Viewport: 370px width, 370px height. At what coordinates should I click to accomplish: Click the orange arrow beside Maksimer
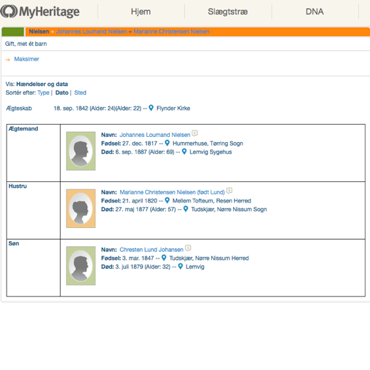coord(8,60)
